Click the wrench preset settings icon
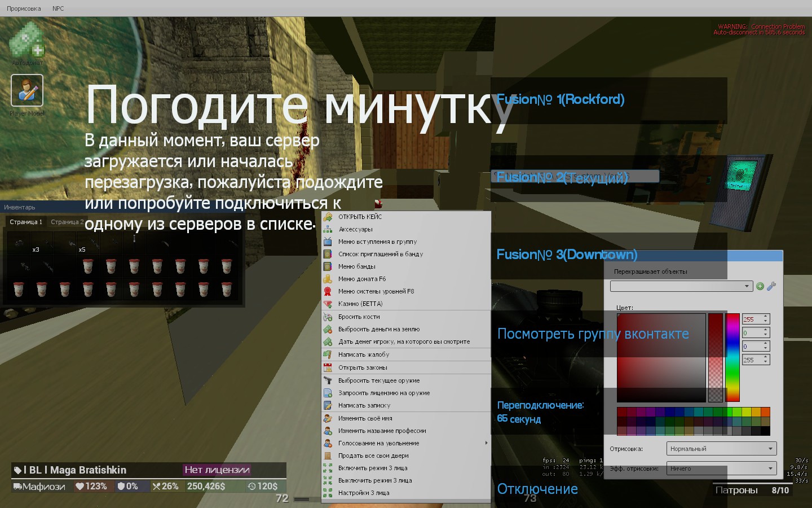 (x=771, y=286)
